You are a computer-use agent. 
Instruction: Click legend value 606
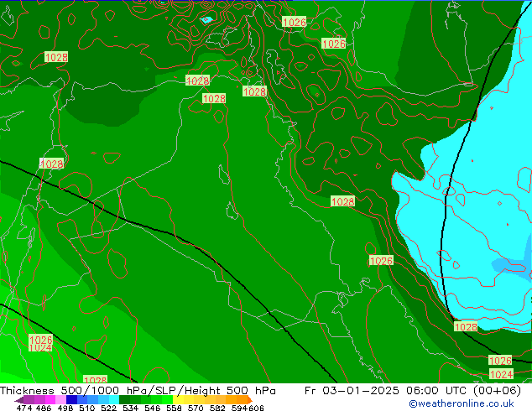(256, 408)
